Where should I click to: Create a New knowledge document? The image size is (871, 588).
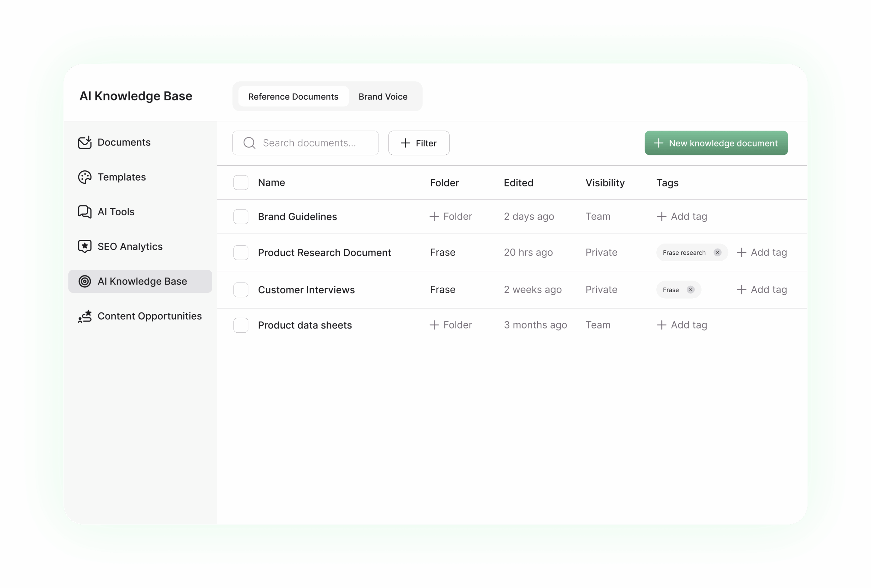(716, 143)
